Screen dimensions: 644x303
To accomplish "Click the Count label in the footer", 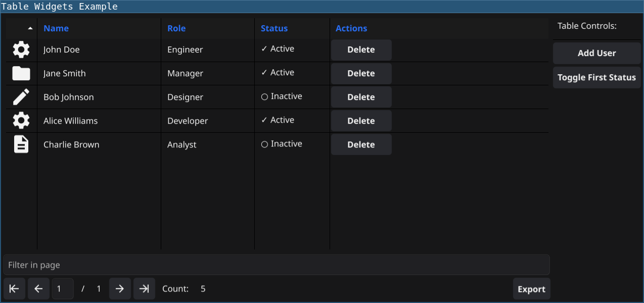I will tap(175, 289).
